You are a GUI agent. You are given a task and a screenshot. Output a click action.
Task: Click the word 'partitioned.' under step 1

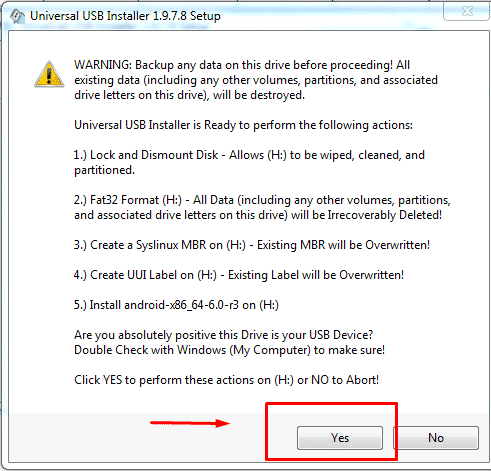(x=104, y=170)
